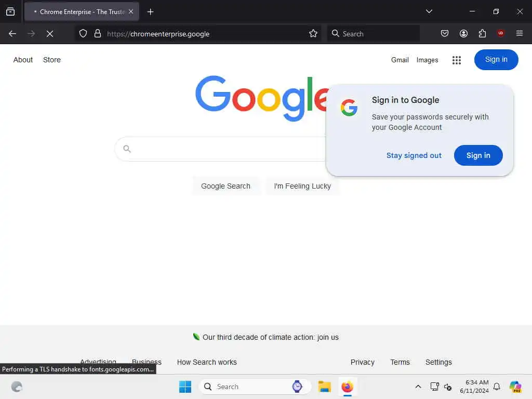
Task: Click clock icon in taskbar search box
Action: point(297,387)
